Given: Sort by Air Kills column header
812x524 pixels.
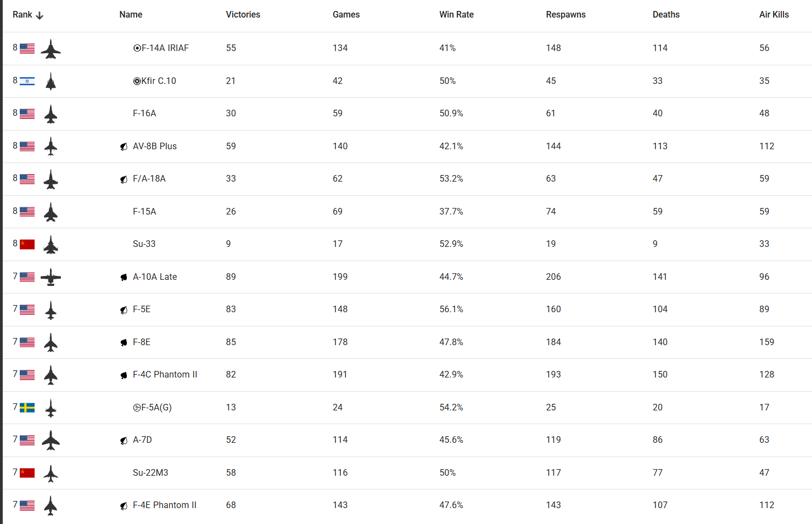Looking at the screenshot, I should coord(774,15).
